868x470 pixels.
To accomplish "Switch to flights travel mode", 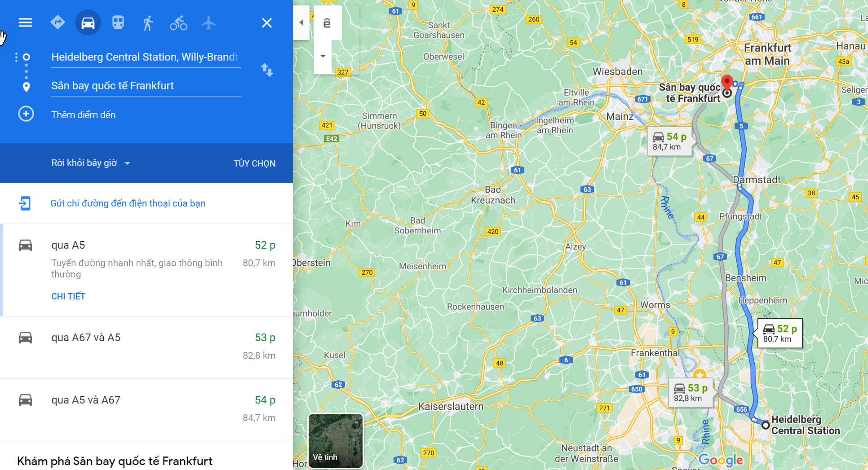I will tap(208, 22).
